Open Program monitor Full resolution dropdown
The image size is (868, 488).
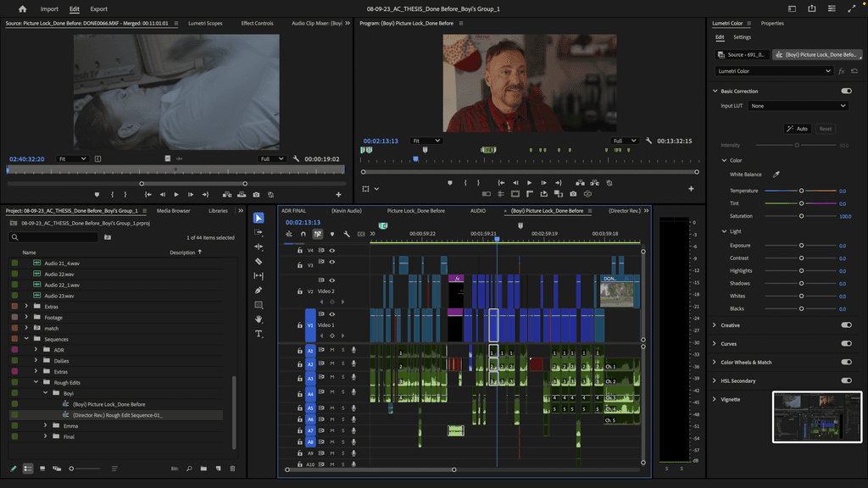click(x=625, y=141)
